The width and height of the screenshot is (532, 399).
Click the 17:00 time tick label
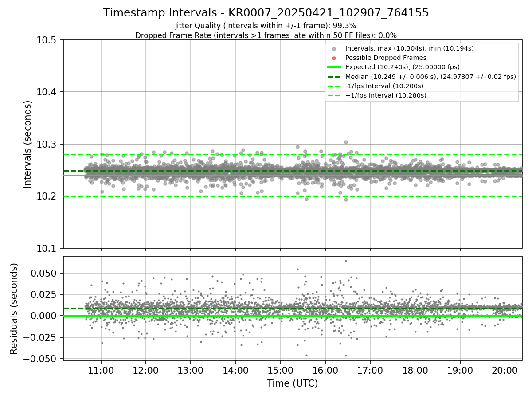click(370, 370)
